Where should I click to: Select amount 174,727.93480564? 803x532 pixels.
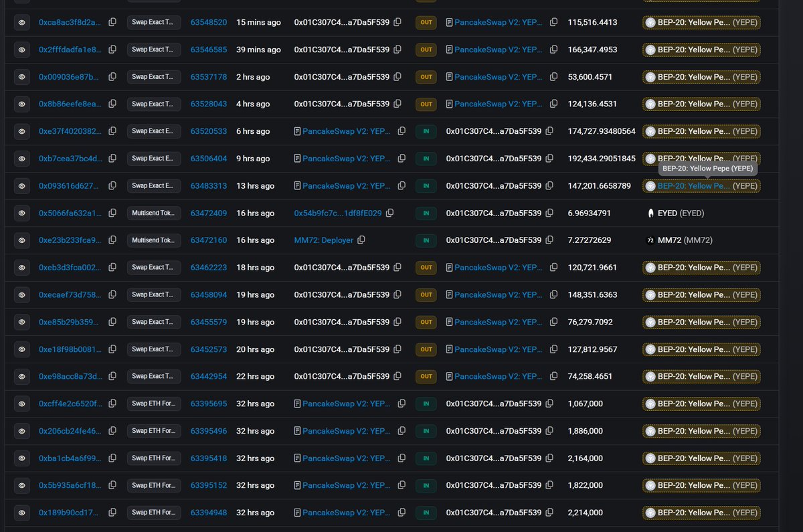click(x=602, y=131)
